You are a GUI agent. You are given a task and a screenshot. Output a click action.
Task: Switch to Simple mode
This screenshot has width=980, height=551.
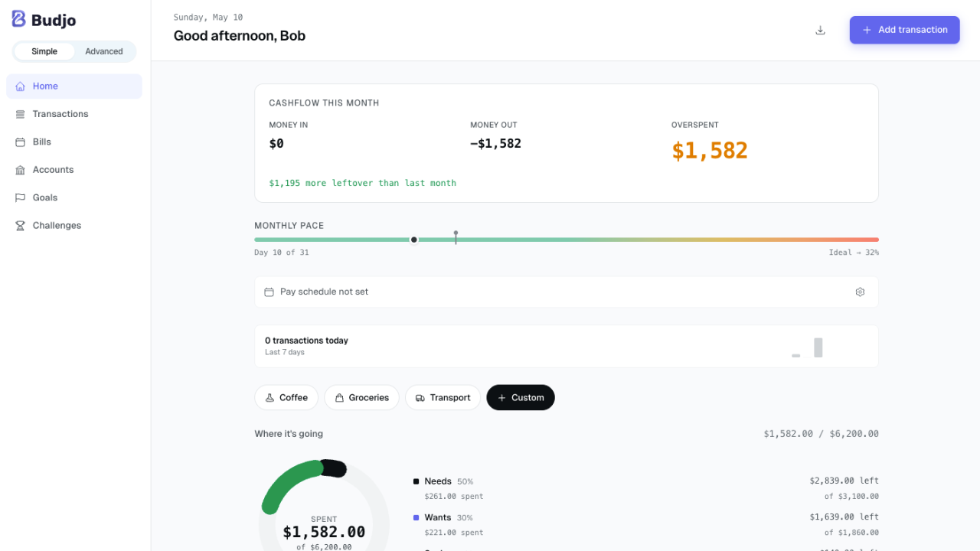pyautogui.click(x=44, y=52)
